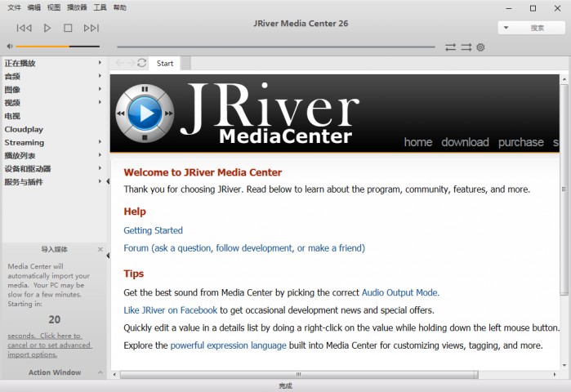Stop playback with the square button
The width and height of the screenshot is (571, 392).
(x=68, y=28)
